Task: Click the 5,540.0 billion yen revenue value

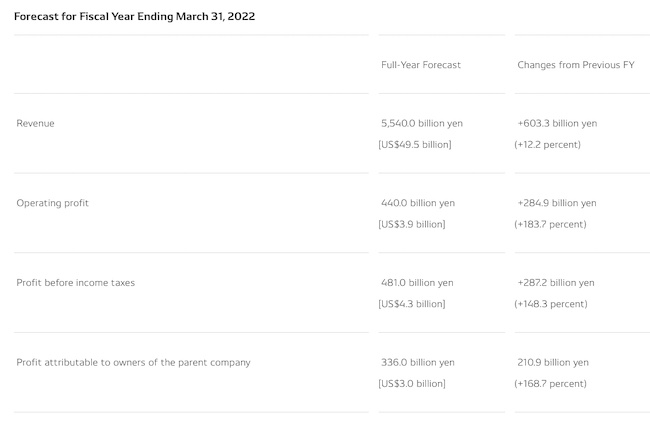Action: tap(422, 123)
